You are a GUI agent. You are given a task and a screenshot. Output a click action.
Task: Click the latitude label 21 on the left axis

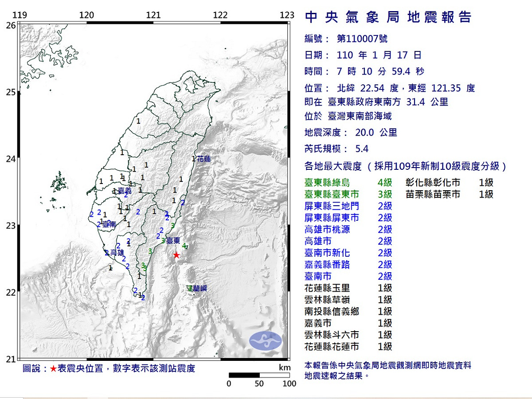11,359
